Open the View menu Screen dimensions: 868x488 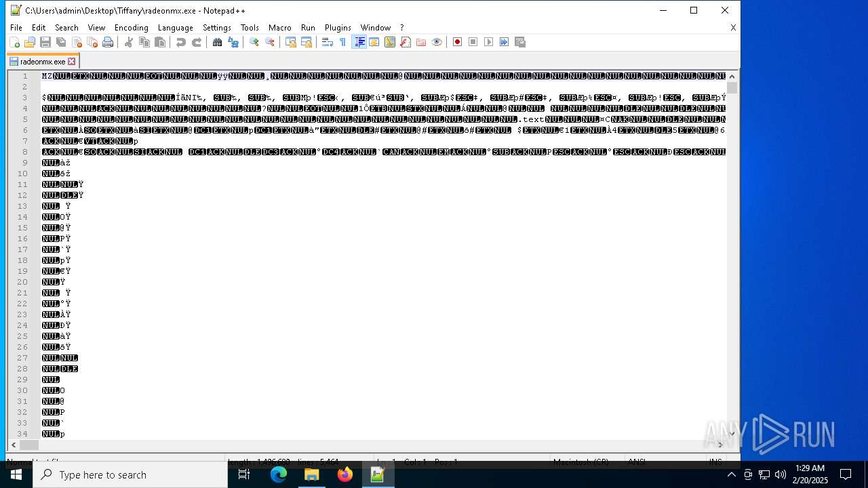click(96, 28)
